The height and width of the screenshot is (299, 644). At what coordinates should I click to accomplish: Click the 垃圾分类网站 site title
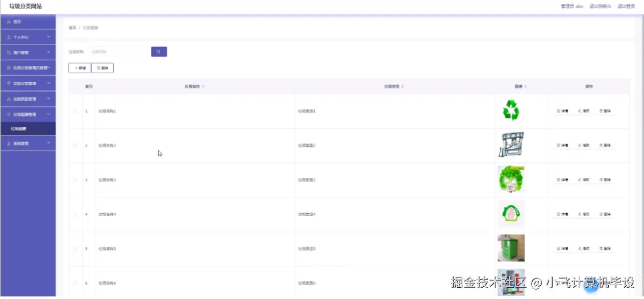click(25, 6)
